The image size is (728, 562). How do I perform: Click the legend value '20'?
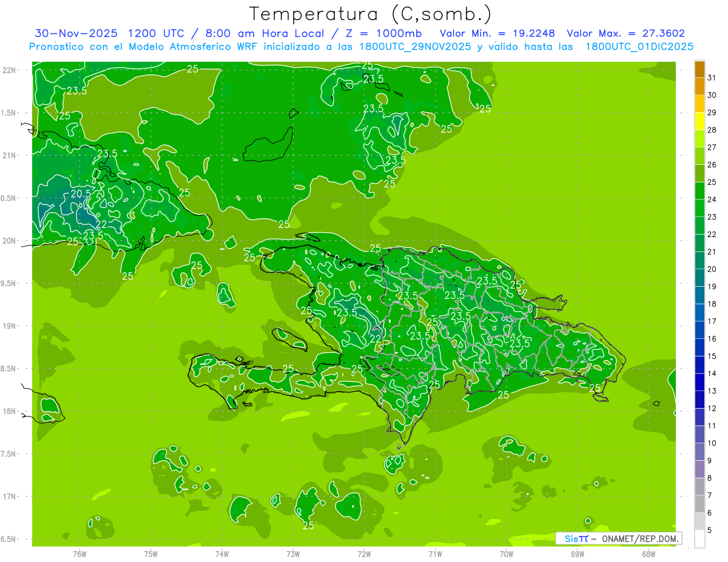click(712, 269)
